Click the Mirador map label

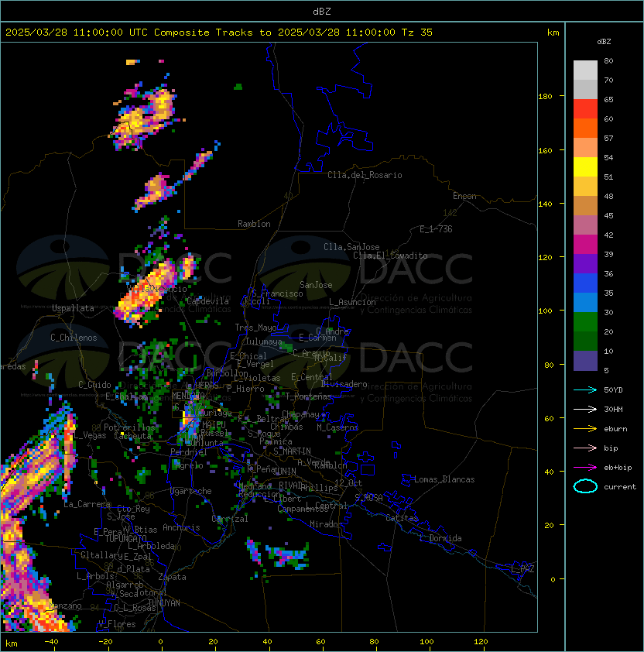click(327, 524)
